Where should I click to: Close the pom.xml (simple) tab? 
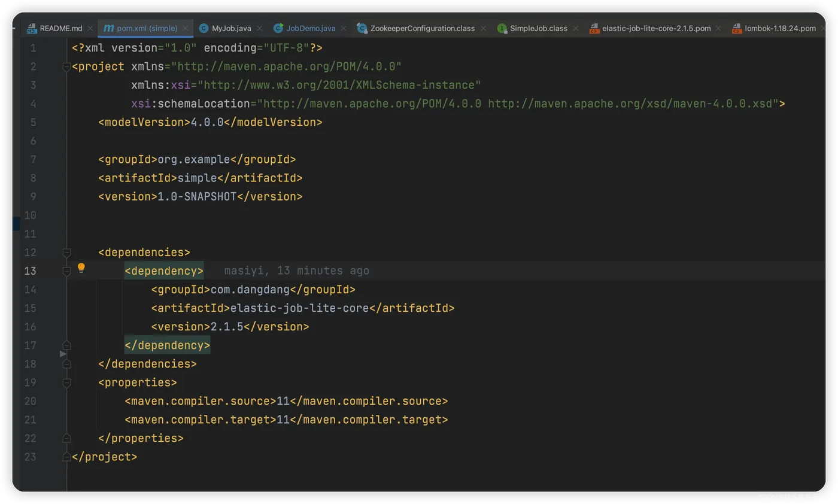click(x=187, y=28)
